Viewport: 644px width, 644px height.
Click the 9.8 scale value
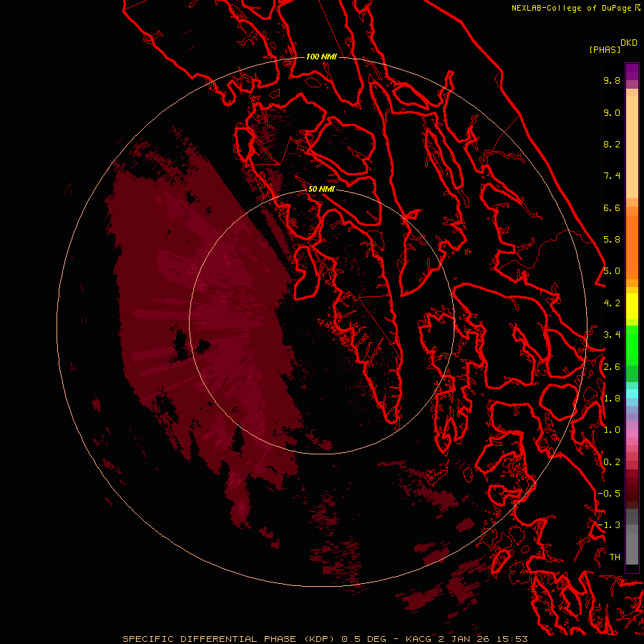(612, 80)
